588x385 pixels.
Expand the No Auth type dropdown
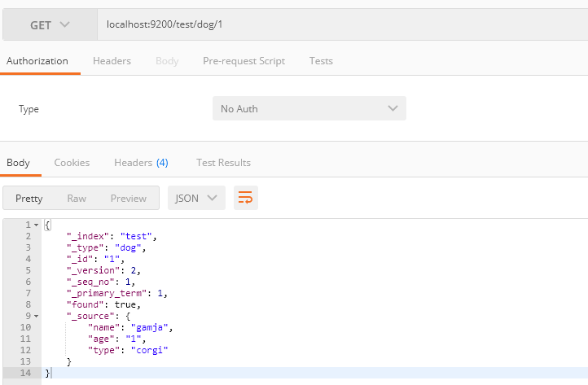coord(309,108)
